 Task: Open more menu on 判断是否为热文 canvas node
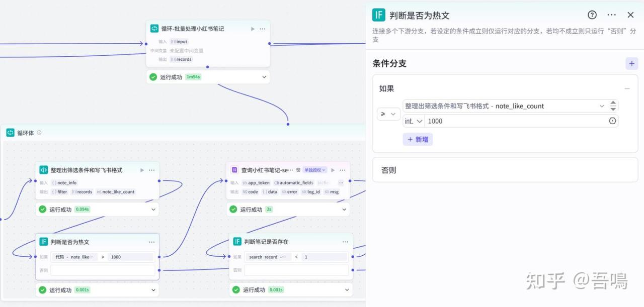point(151,242)
